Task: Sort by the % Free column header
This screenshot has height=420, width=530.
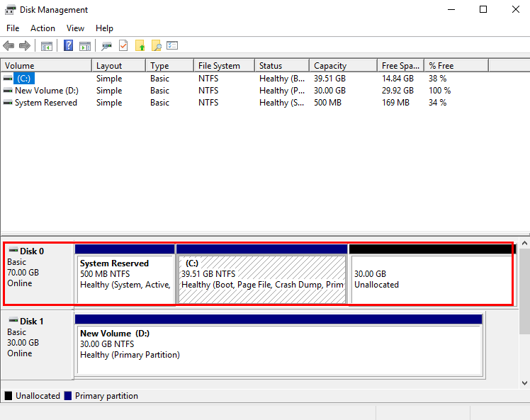Action: (x=456, y=66)
